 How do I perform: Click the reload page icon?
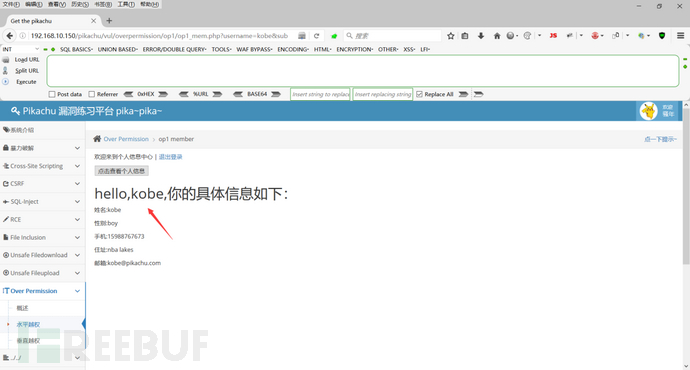[316, 36]
